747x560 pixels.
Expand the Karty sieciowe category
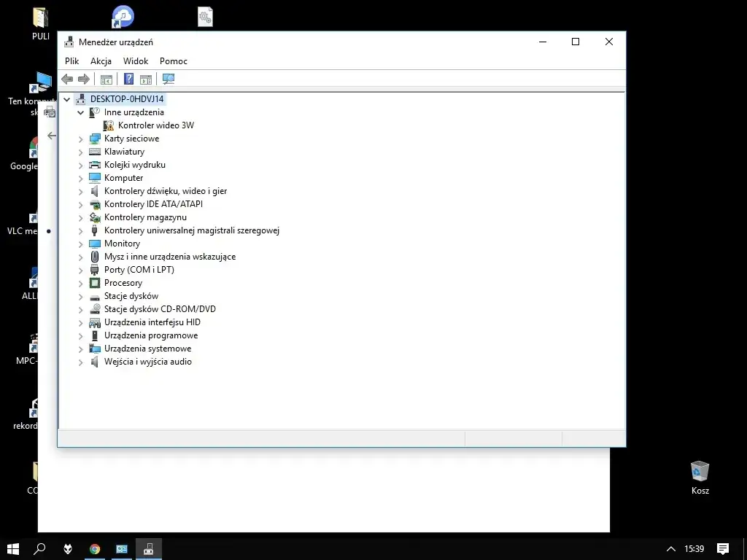[x=80, y=139]
